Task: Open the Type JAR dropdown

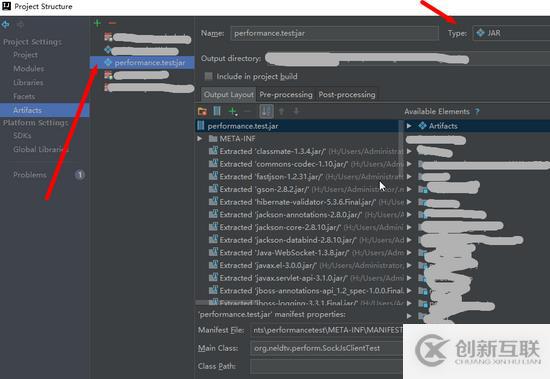Action: click(x=511, y=33)
